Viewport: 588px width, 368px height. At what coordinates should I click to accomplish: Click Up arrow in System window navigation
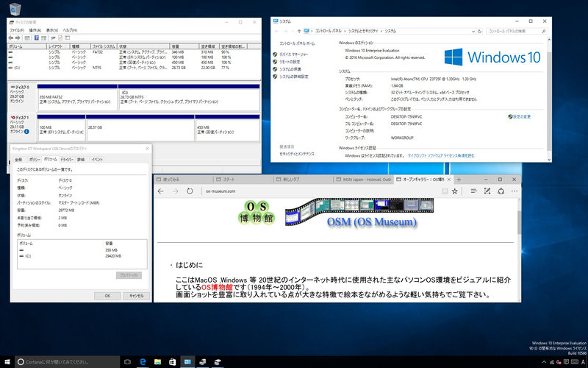coord(299,31)
